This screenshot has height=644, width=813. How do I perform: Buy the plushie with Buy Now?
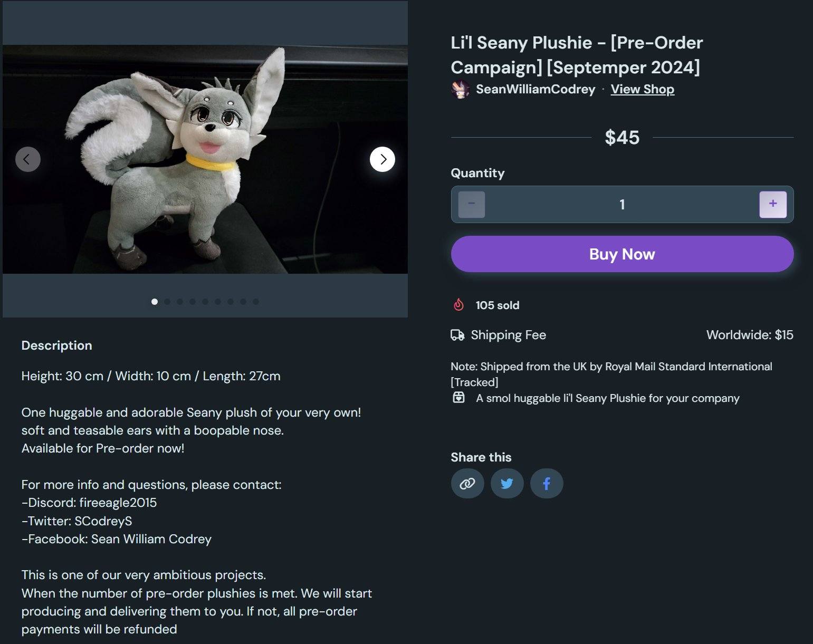[x=622, y=254]
